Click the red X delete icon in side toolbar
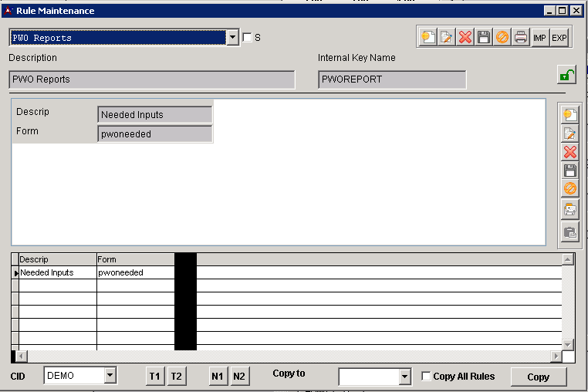This screenshot has height=392, width=588. click(570, 152)
